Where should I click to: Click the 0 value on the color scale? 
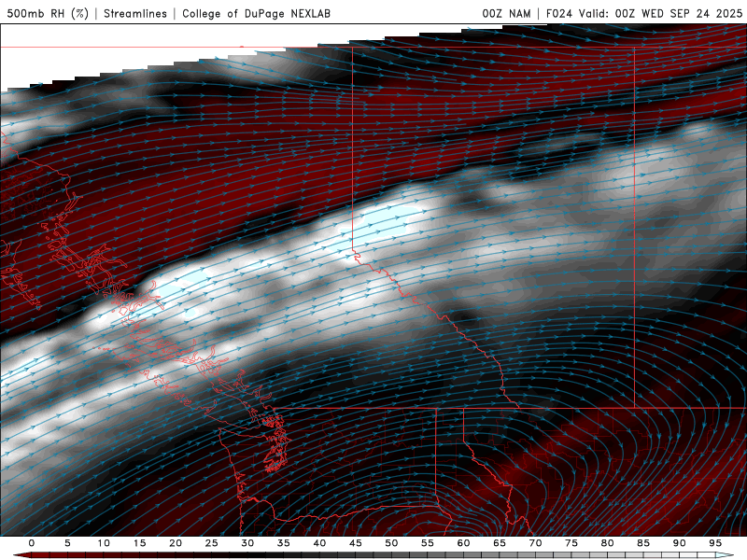click(x=32, y=543)
